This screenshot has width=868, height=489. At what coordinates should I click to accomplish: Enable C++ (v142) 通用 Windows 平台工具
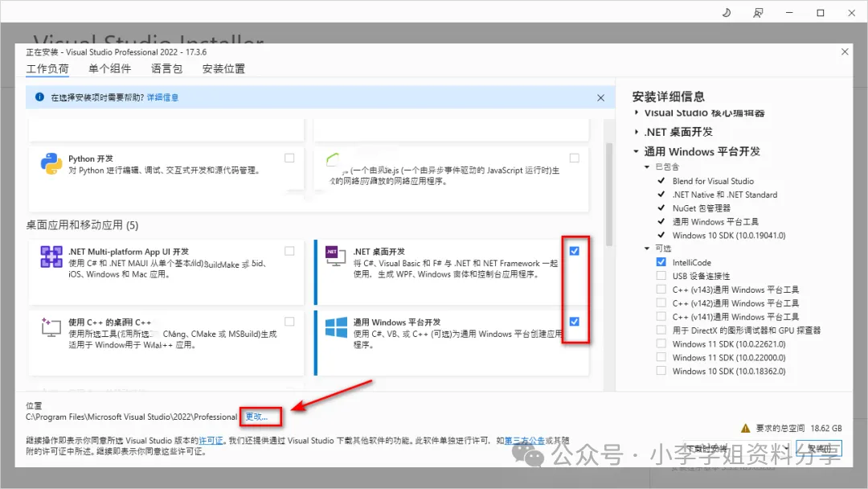[x=661, y=303]
